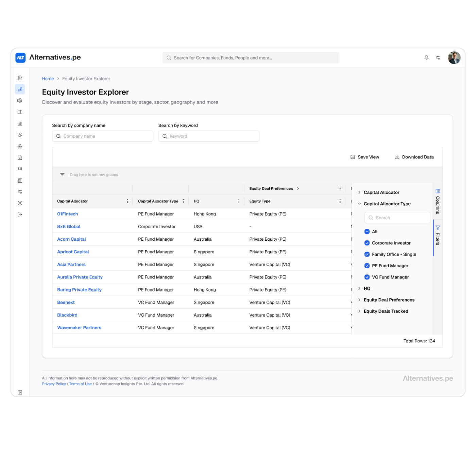Open the 01Fintech investor link
Screen dimensions: 476x476
point(68,214)
